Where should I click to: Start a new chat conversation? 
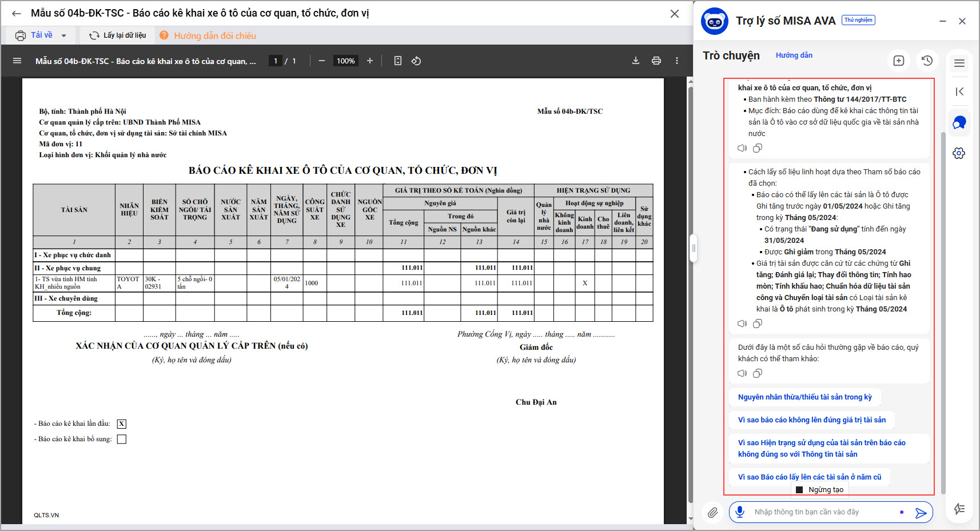coord(899,61)
